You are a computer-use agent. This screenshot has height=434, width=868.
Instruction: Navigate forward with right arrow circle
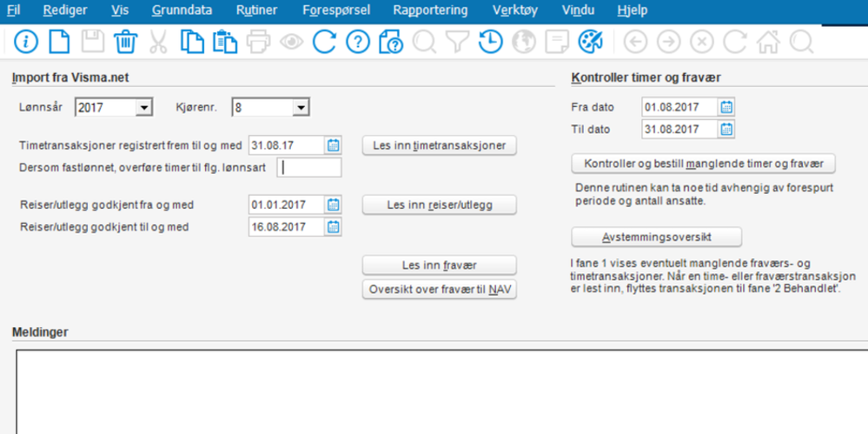(x=669, y=42)
